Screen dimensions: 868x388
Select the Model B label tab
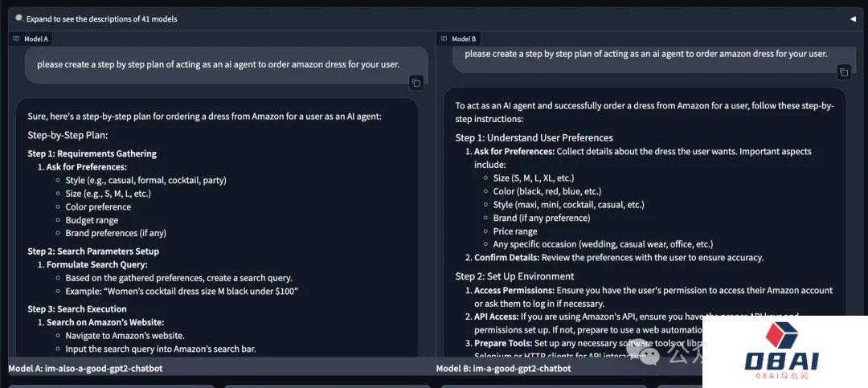(x=459, y=39)
